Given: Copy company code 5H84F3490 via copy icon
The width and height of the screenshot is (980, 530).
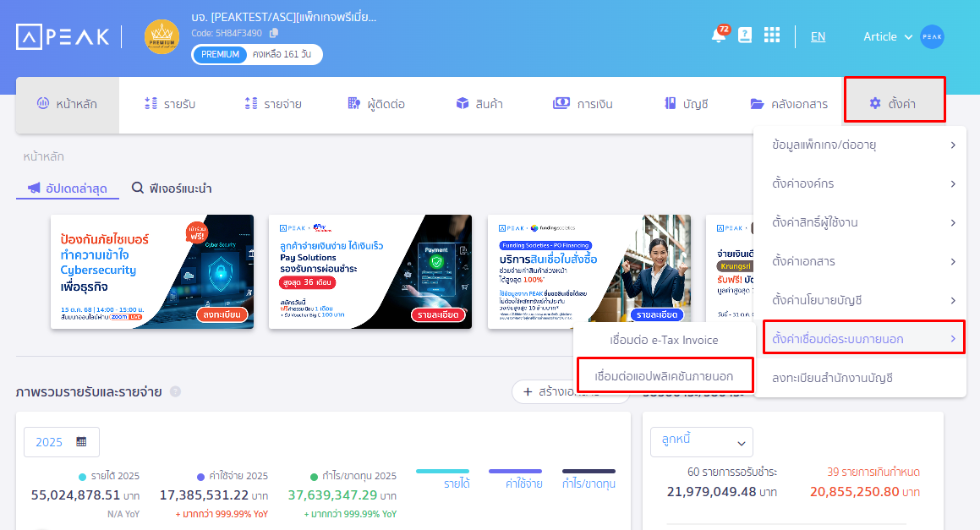Looking at the screenshot, I should 274,33.
